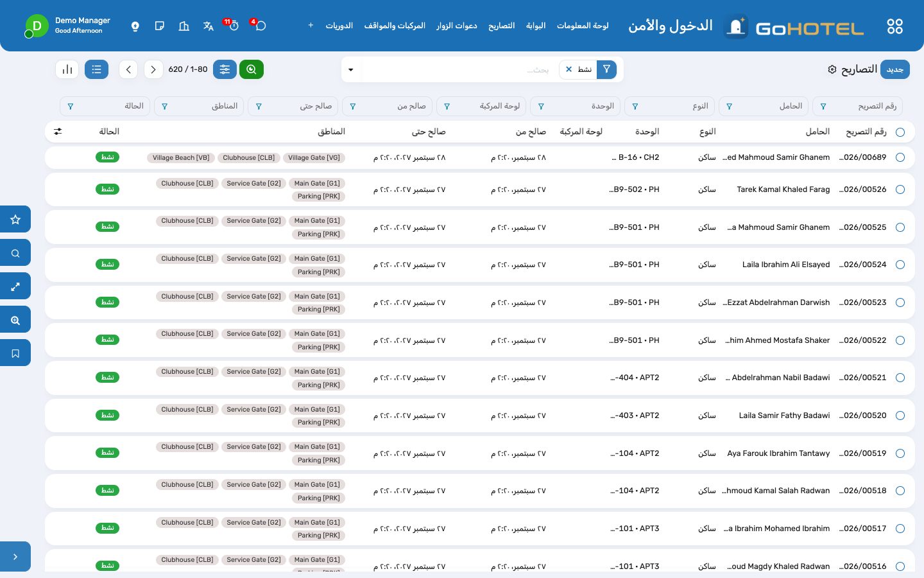Click the green advanced search button
The width and height of the screenshot is (924, 578).
click(x=252, y=69)
